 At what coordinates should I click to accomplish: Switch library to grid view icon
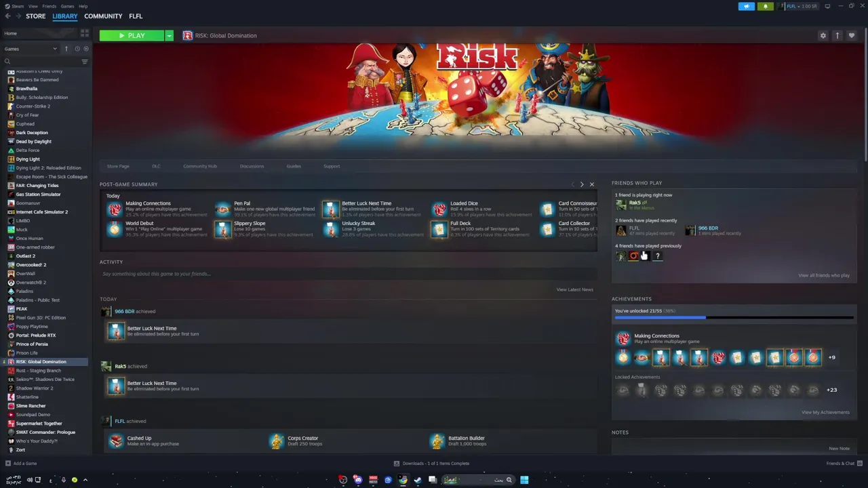point(85,33)
